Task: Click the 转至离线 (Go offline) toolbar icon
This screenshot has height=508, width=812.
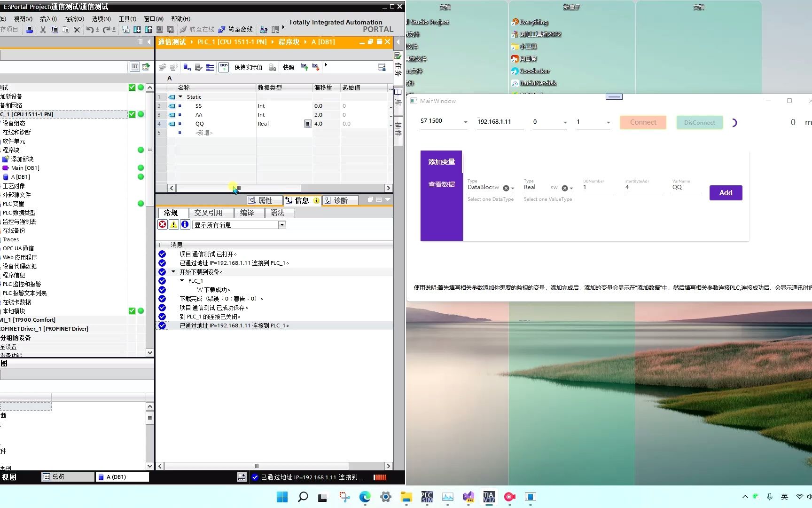Action: pos(240,29)
